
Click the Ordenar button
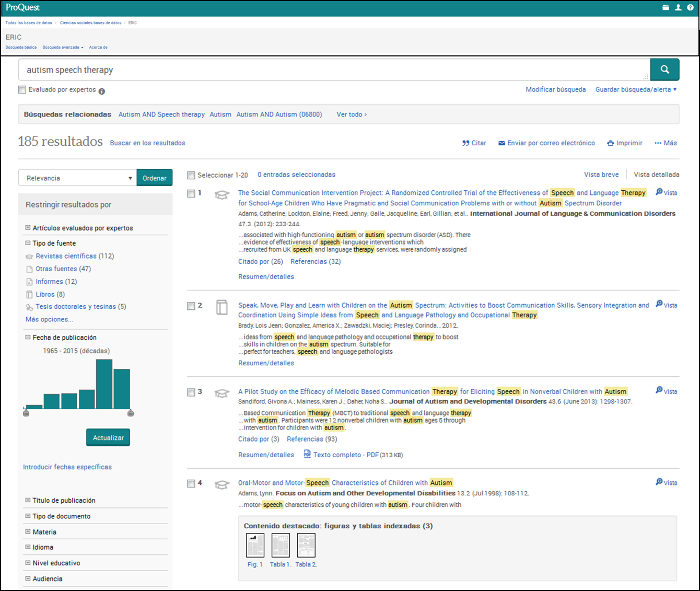pos(155,178)
